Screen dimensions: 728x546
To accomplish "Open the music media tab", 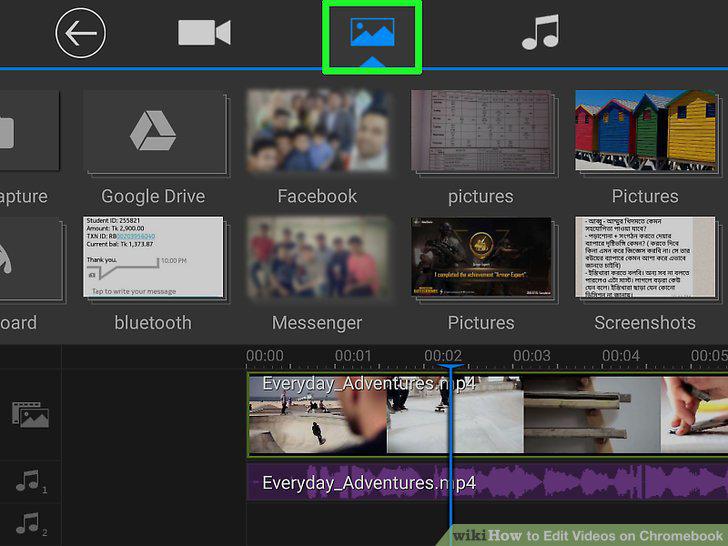I will click(540, 32).
